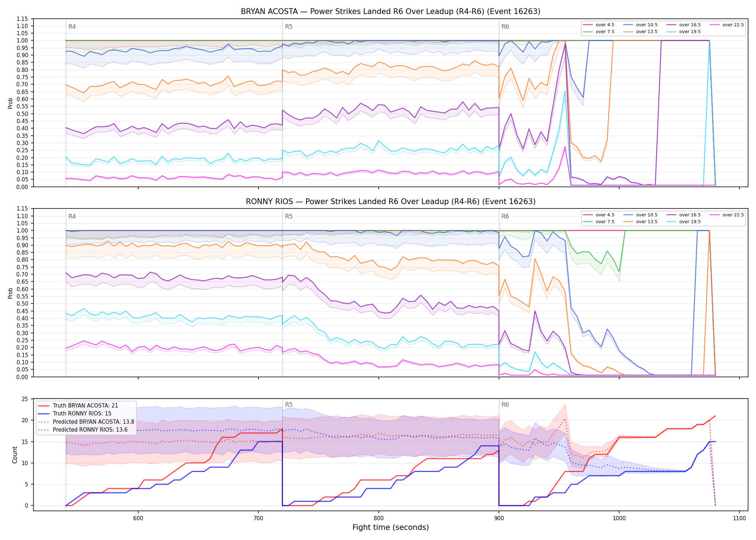Image resolution: width=756 pixels, height=540 pixels.
Task: Click 'Truth BRYAN ACOSTA: 21' legend entry
Action: (78, 406)
